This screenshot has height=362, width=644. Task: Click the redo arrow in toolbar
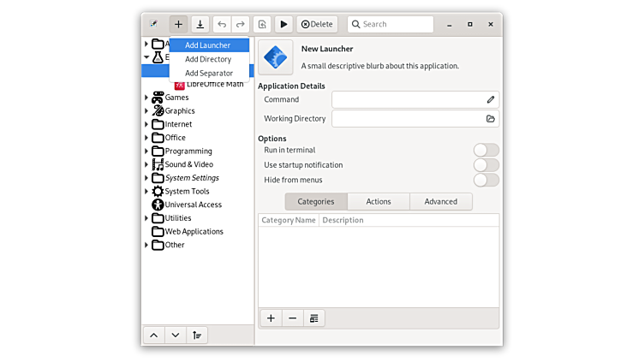[241, 24]
